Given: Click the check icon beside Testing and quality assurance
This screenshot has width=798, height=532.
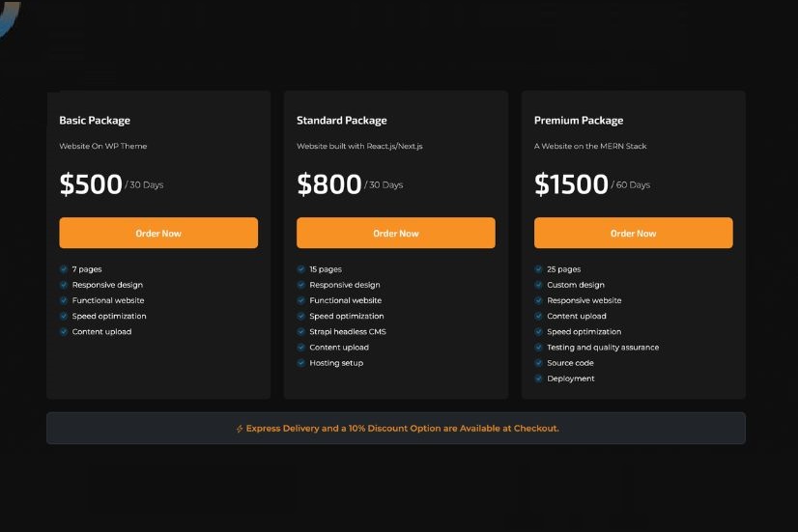Looking at the screenshot, I should tap(539, 348).
